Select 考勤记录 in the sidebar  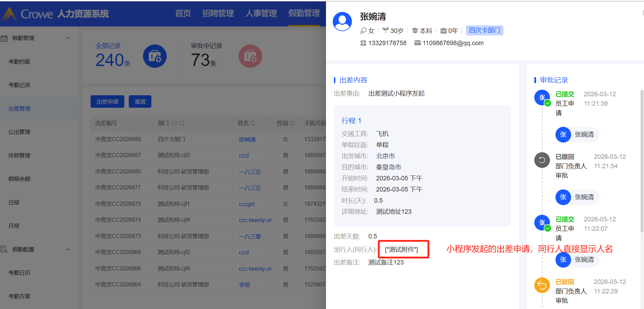[x=19, y=85]
